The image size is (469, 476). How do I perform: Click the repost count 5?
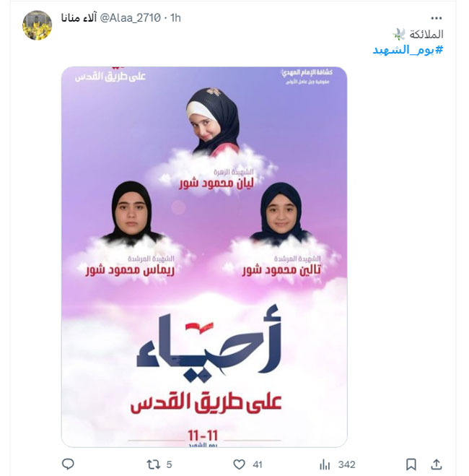click(169, 464)
